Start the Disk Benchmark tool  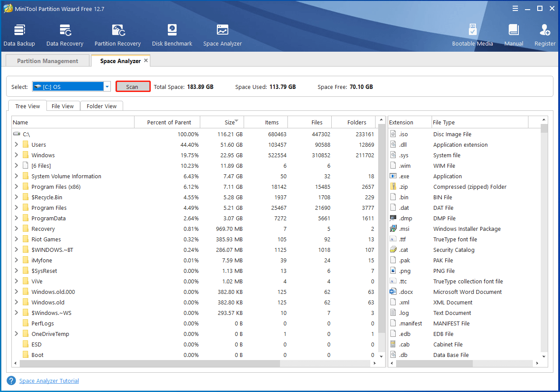coord(172,35)
